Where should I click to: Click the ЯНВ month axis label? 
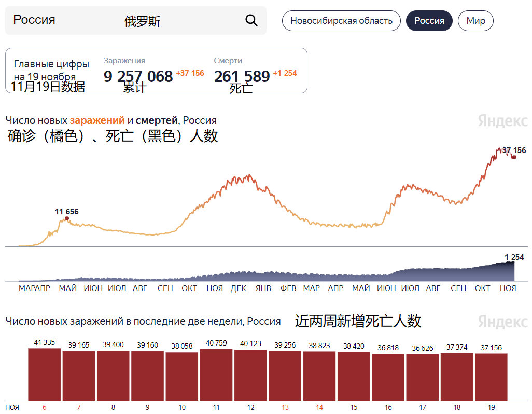tap(263, 288)
